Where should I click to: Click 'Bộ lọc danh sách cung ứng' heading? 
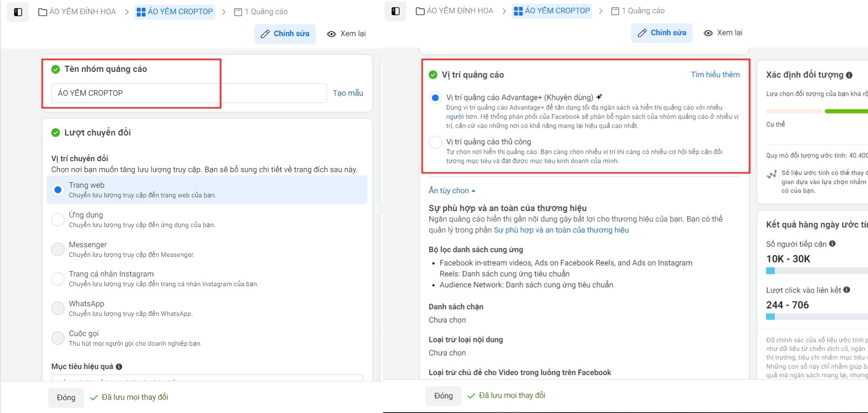click(476, 250)
